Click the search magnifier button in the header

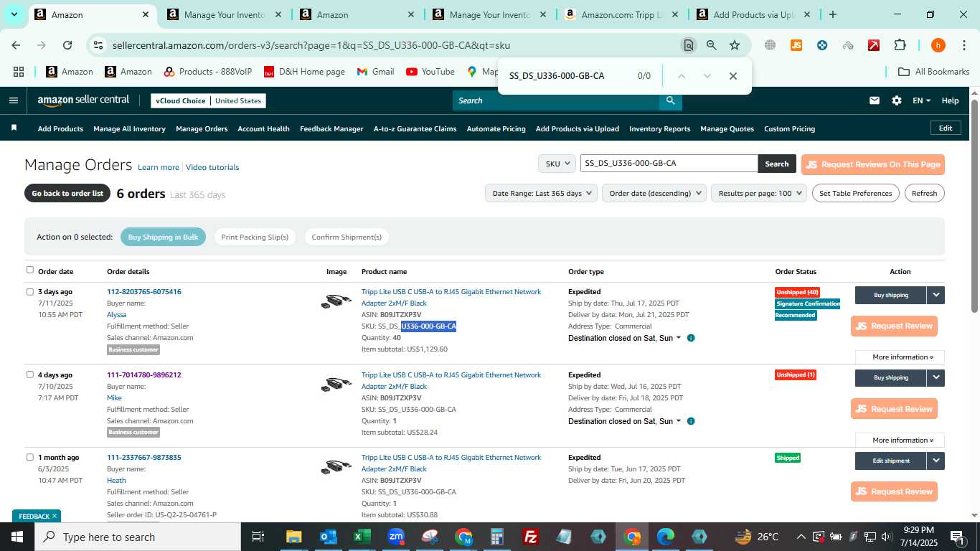pyautogui.click(x=671, y=100)
